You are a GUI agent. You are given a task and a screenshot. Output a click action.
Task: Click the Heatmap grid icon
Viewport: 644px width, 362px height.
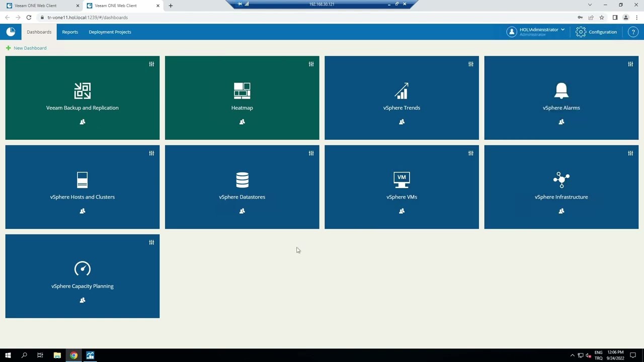(x=242, y=91)
